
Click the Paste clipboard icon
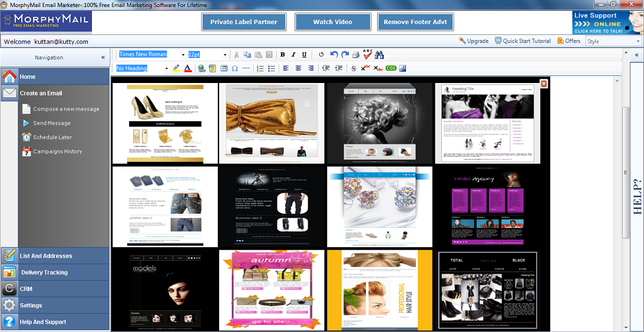point(258,55)
